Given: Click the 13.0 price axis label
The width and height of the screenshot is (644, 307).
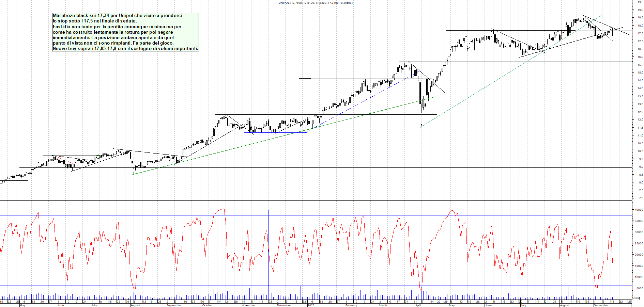Looking at the screenshot, I should coord(640,104).
